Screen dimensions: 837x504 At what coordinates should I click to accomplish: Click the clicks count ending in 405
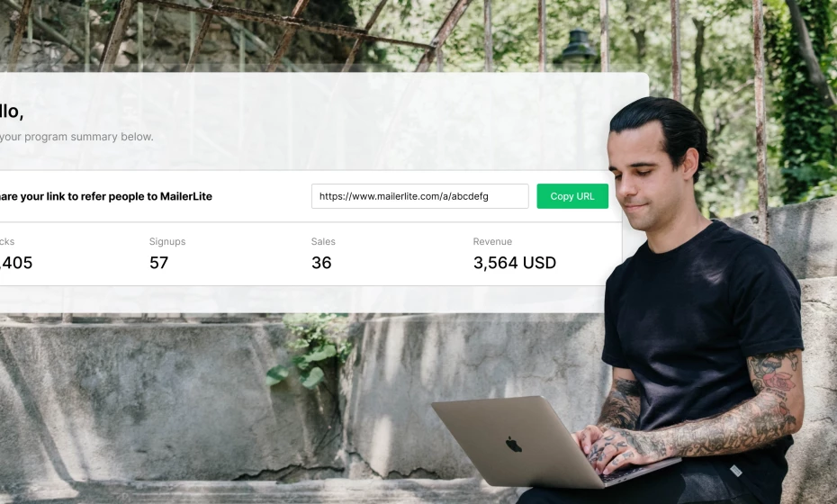(x=16, y=263)
